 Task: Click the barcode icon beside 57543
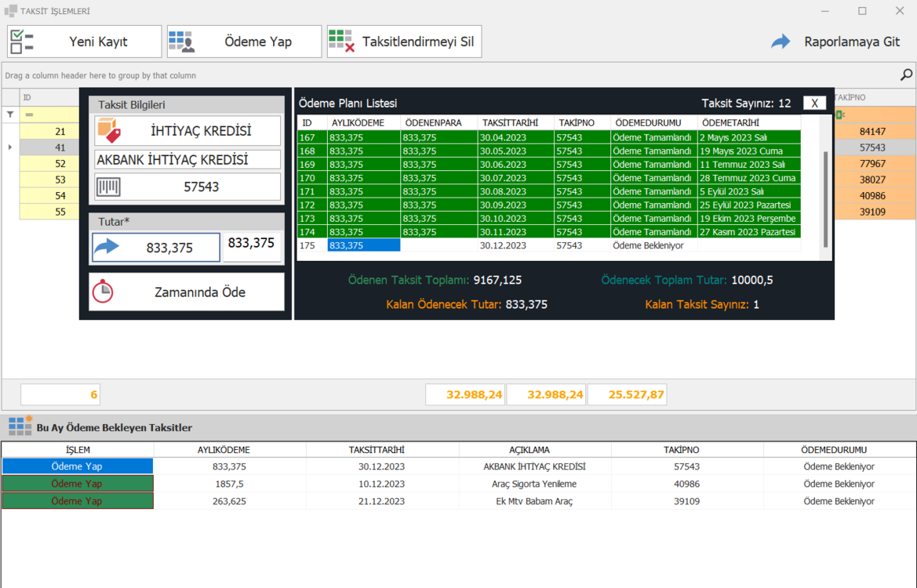click(109, 187)
